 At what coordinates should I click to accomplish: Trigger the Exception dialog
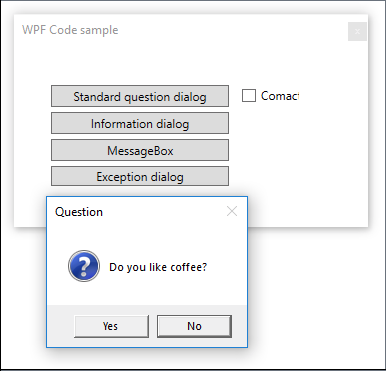pos(140,176)
